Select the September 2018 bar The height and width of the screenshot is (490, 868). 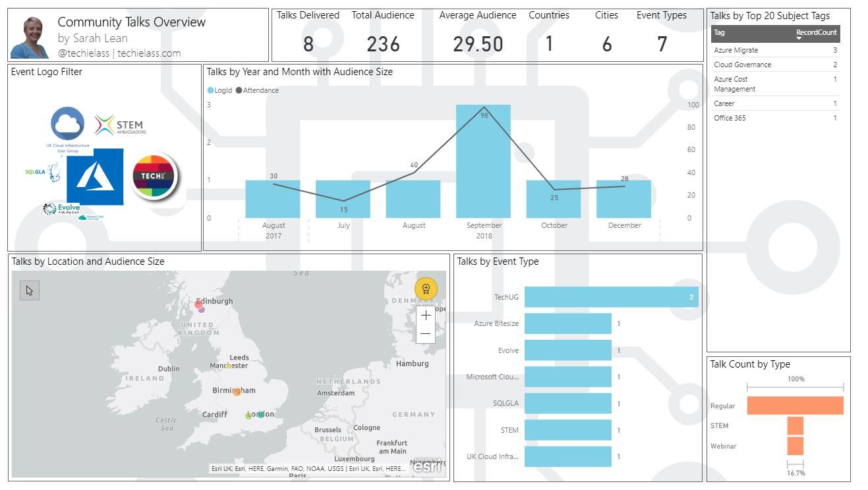tap(484, 161)
